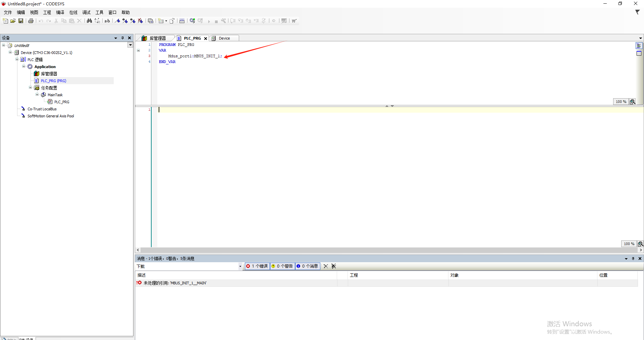644x340 pixels.
Task: Open the 编译 menu
Action: click(60, 12)
